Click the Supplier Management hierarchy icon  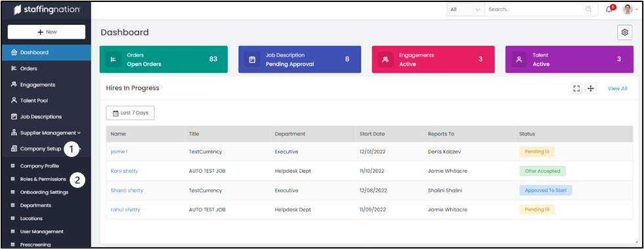pos(14,133)
